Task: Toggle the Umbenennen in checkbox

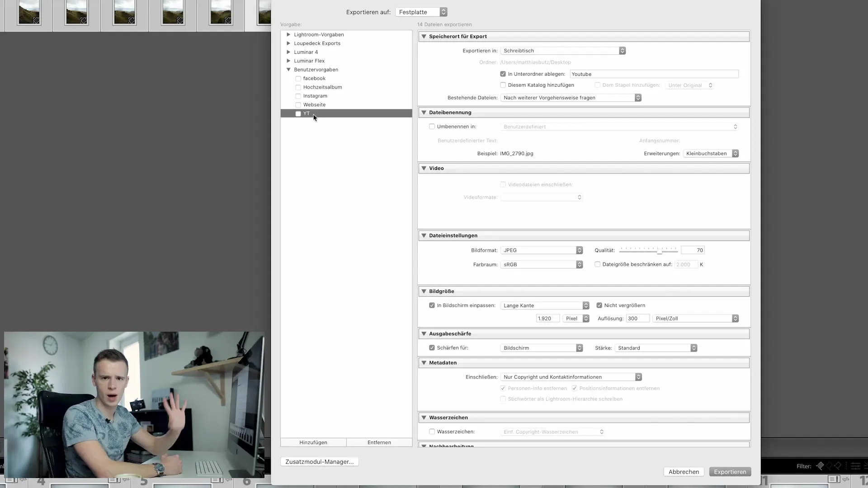Action: tap(432, 126)
